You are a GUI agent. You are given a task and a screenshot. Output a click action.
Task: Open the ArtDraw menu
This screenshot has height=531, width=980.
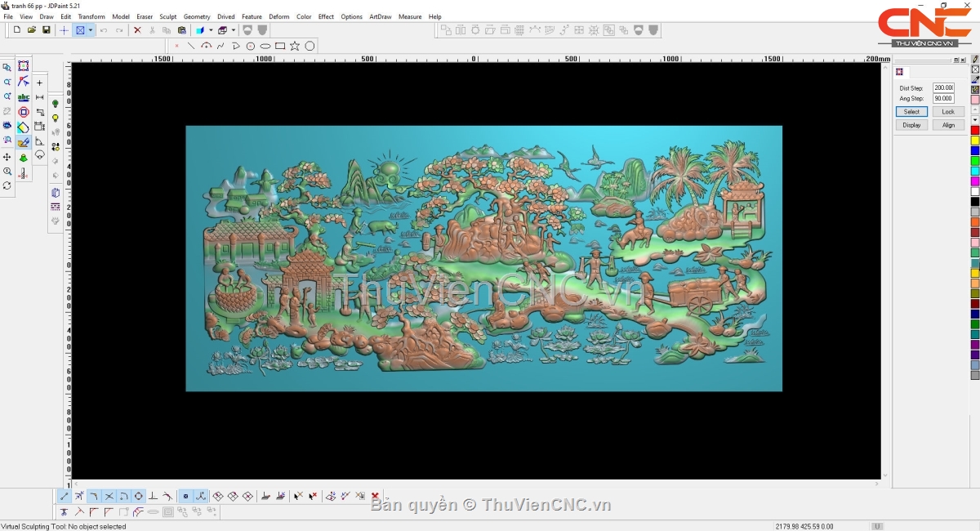point(380,16)
